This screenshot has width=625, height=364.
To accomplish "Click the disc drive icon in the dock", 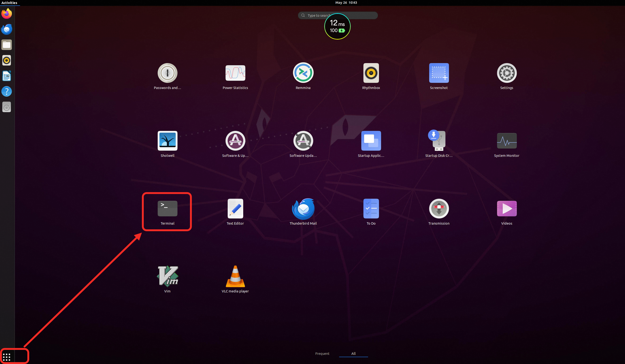I will (7, 107).
